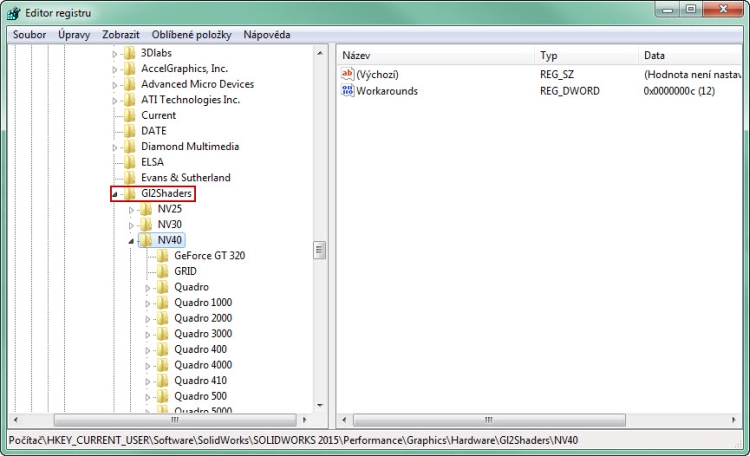Click the 3Dlabs folder icon

click(130, 53)
